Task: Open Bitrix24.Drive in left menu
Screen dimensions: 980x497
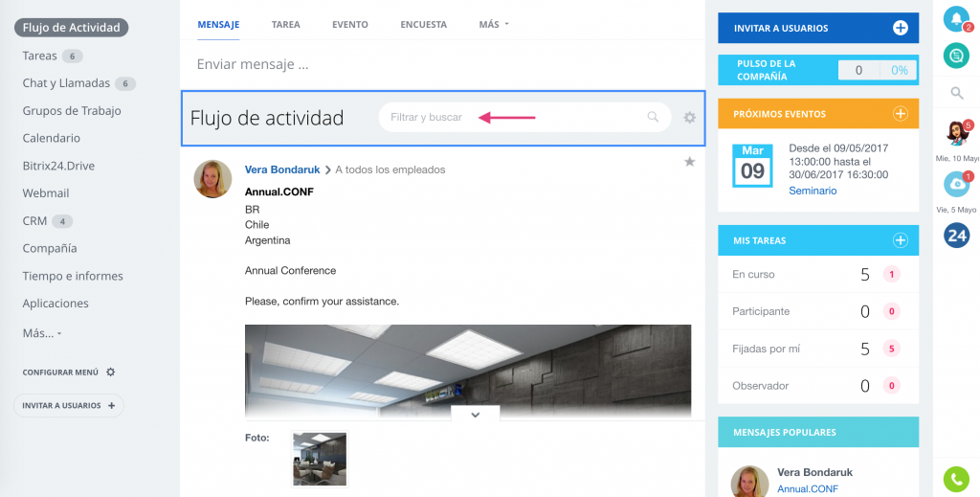Action: tap(58, 166)
